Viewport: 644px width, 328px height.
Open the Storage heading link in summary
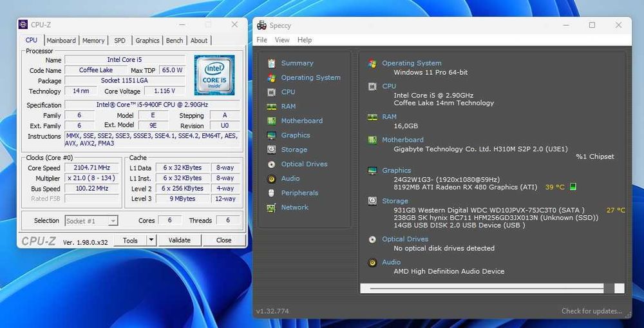[395, 201]
